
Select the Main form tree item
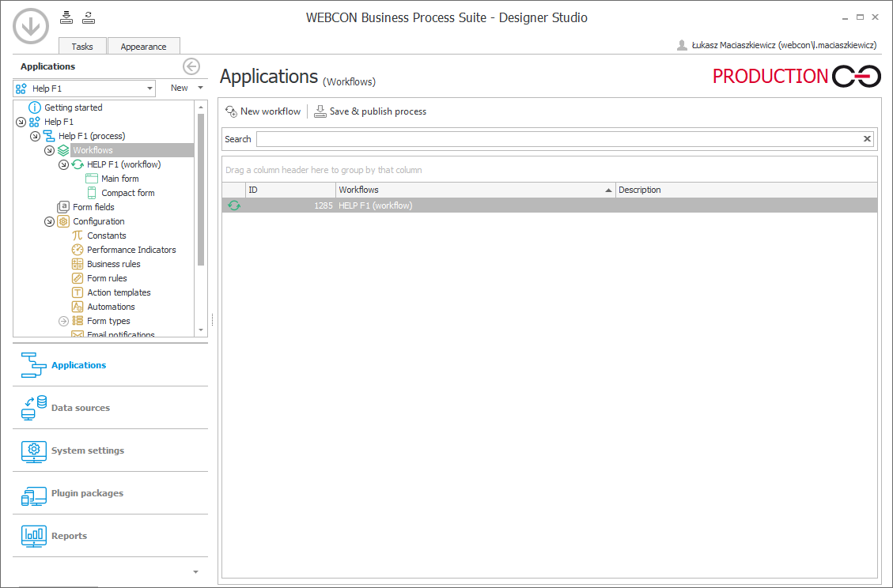click(x=120, y=179)
